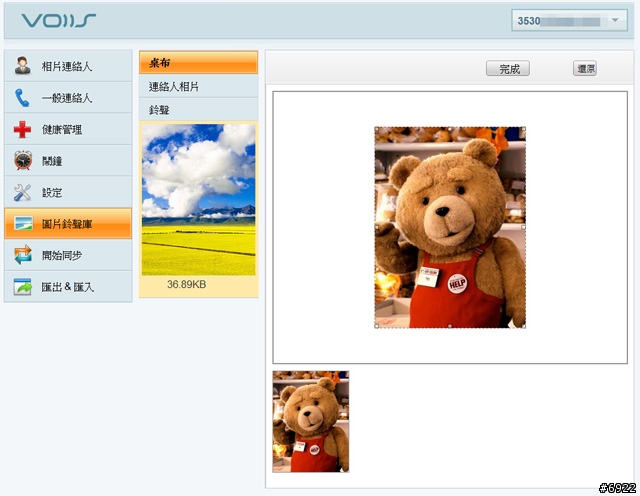This screenshot has height=496, width=640.
Task: Click the 36.89KB file size label
Action: [x=187, y=285]
